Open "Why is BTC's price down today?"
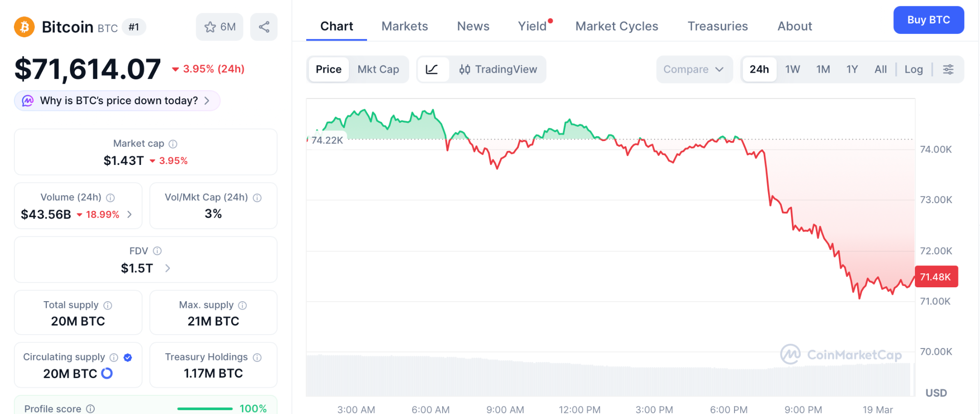The image size is (980, 414). point(118,101)
